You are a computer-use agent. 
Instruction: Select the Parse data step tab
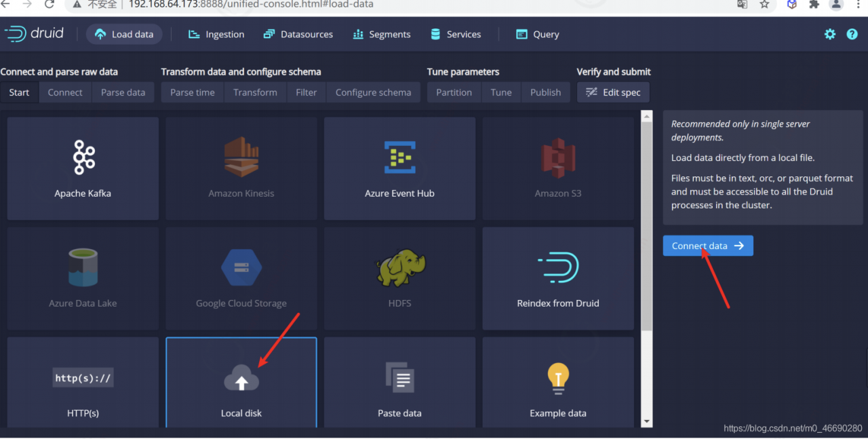(123, 92)
